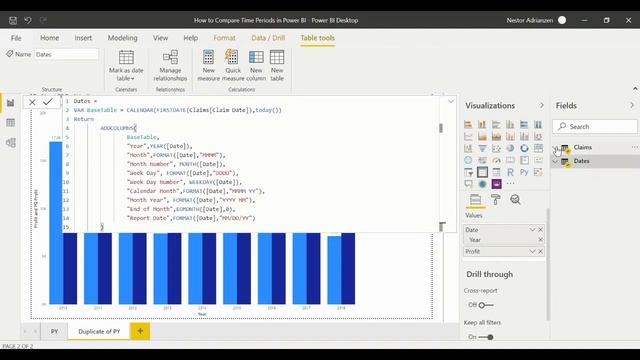Click the Undo arrow in title bar
Screen dimensions: 640x360
pos(28,20)
